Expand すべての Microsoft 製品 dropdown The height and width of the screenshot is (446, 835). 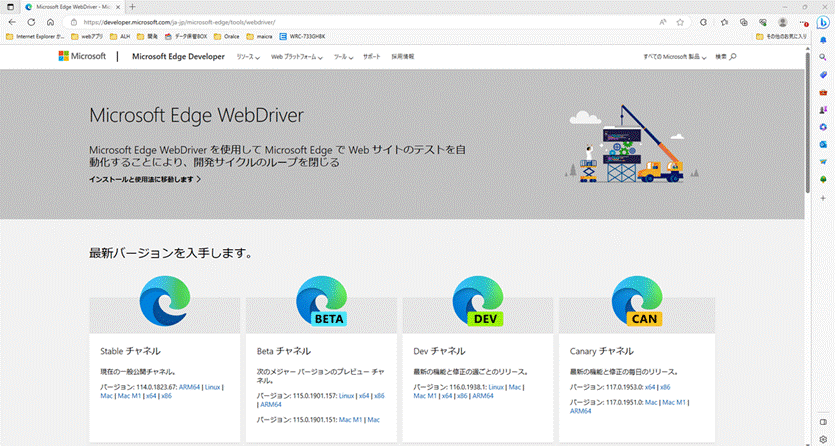click(x=675, y=57)
